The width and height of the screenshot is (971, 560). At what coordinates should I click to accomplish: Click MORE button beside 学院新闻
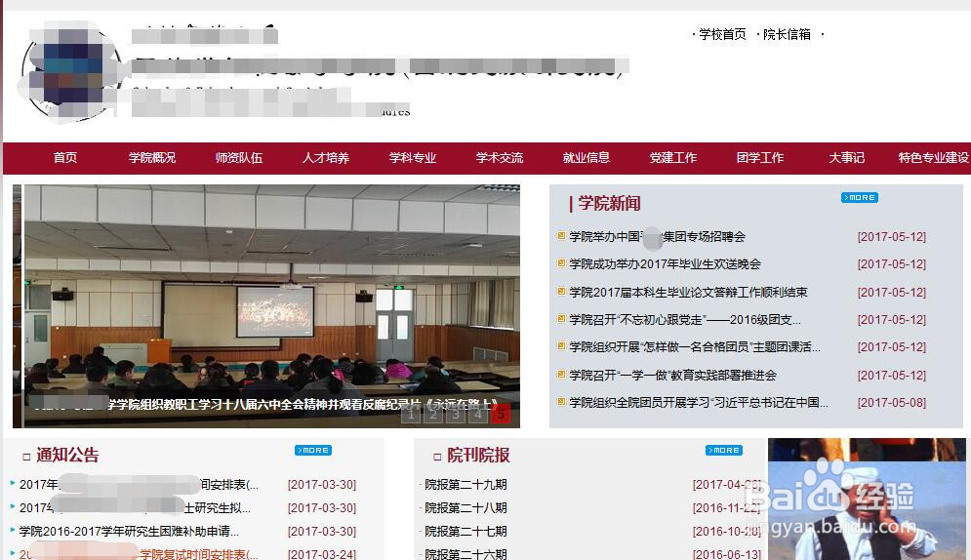point(860,197)
